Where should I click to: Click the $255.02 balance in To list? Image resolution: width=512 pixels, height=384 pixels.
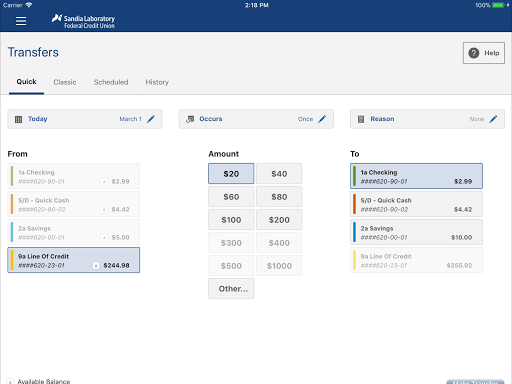[x=459, y=265]
